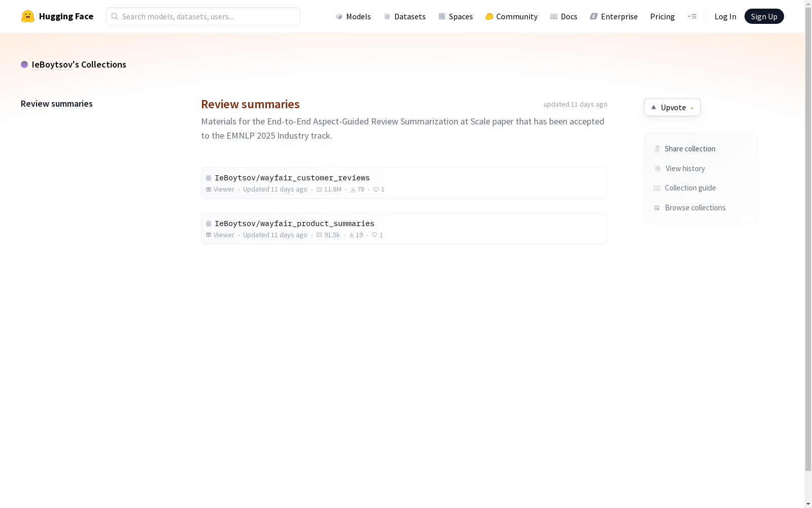Click the Enterprise icon
The image size is (812, 508).
point(594,16)
